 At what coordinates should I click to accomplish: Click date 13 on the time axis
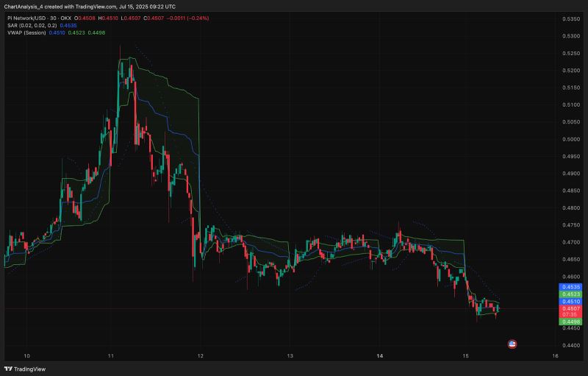pos(290,355)
